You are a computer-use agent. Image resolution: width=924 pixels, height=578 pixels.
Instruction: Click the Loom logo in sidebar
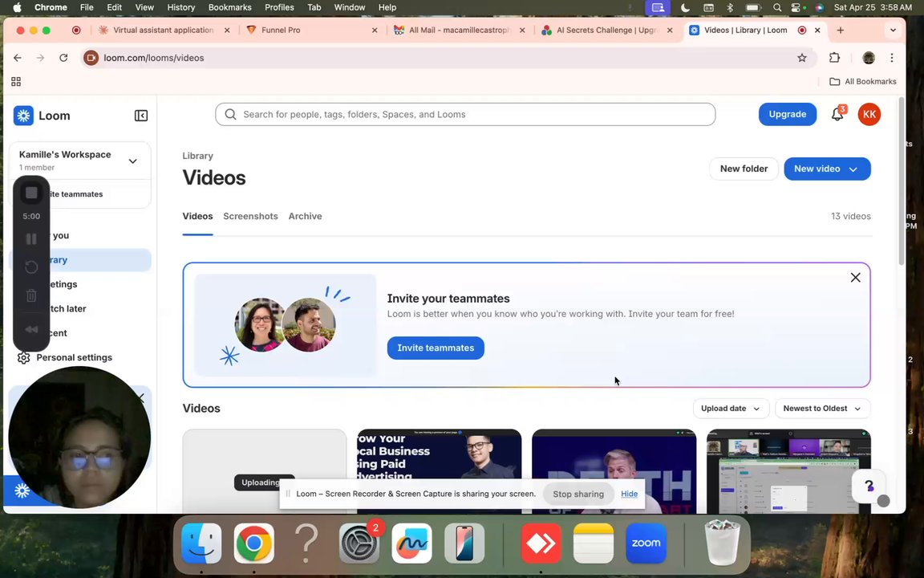[x=23, y=116]
